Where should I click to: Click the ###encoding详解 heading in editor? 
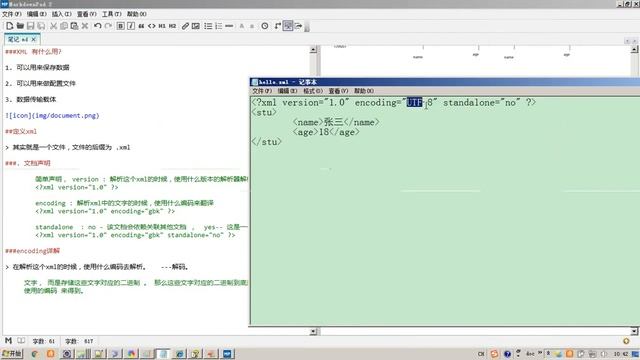click(32, 251)
